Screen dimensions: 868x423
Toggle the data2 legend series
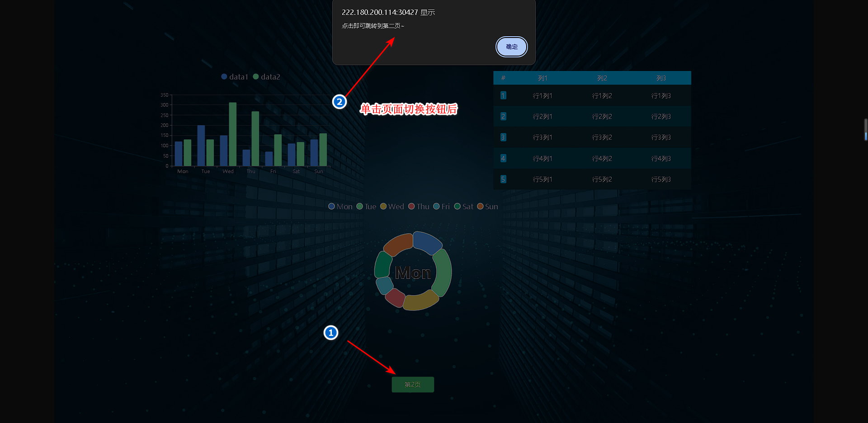[x=266, y=77]
